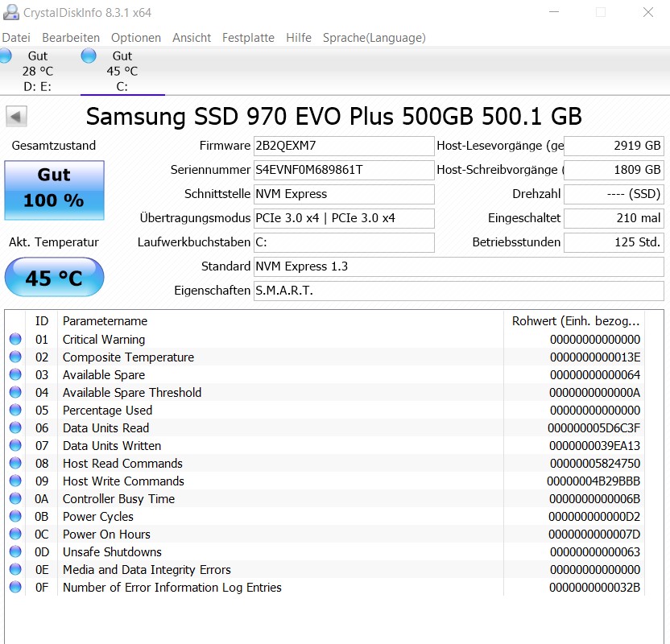The width and height of the screenshot is (670, 644).
Task: Select the Percentage Used parameter name
Action: [107, 411]
